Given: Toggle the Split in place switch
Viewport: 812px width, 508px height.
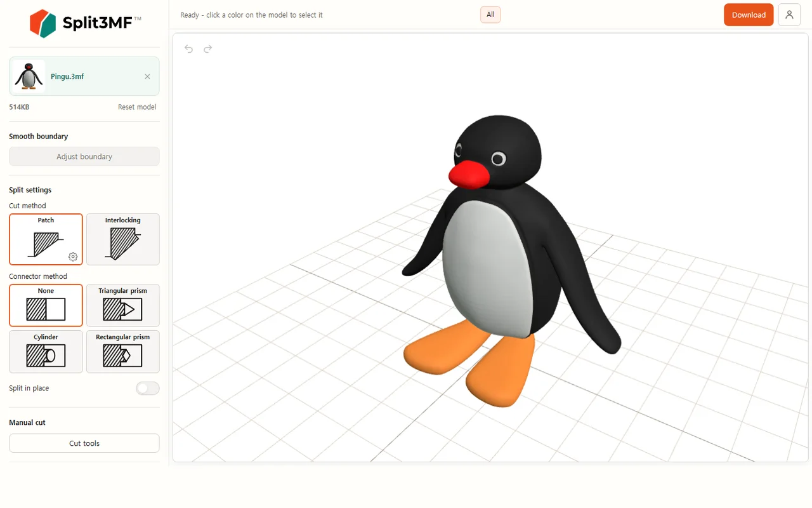Looking at the screenshot, I should pyautogui.click(x=147, y=388).
